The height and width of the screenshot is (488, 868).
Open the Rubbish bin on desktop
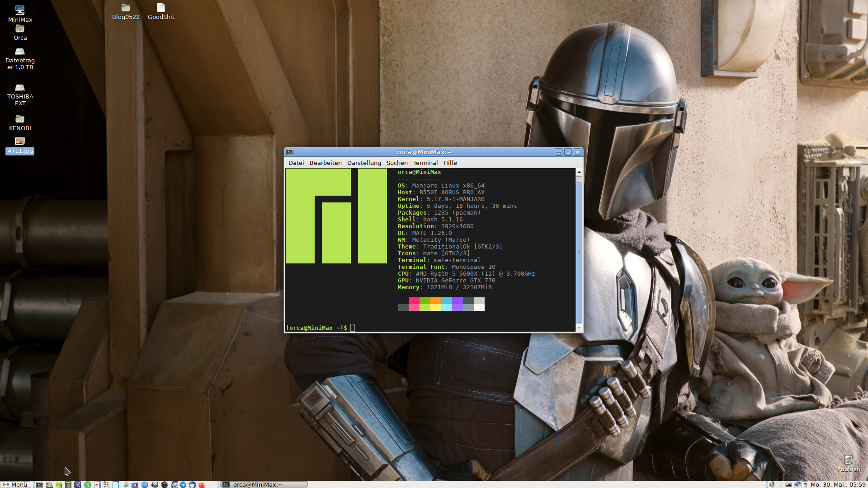pyautogui.click(x=849, y=464)
